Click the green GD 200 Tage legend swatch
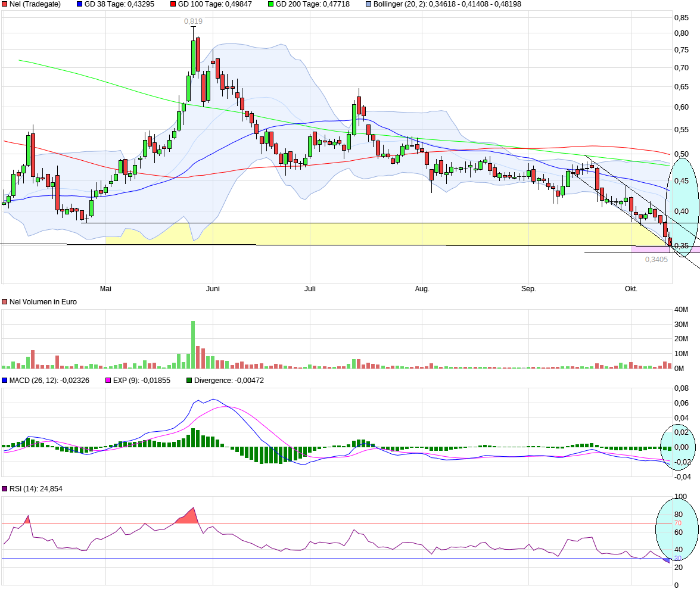The width and height of the screenshot is (700, 592). tap(271, 4)
